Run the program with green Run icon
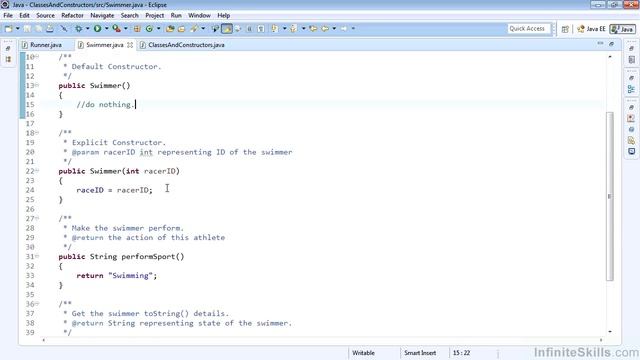Screen dimensions: 640x360 coord(97,29)
